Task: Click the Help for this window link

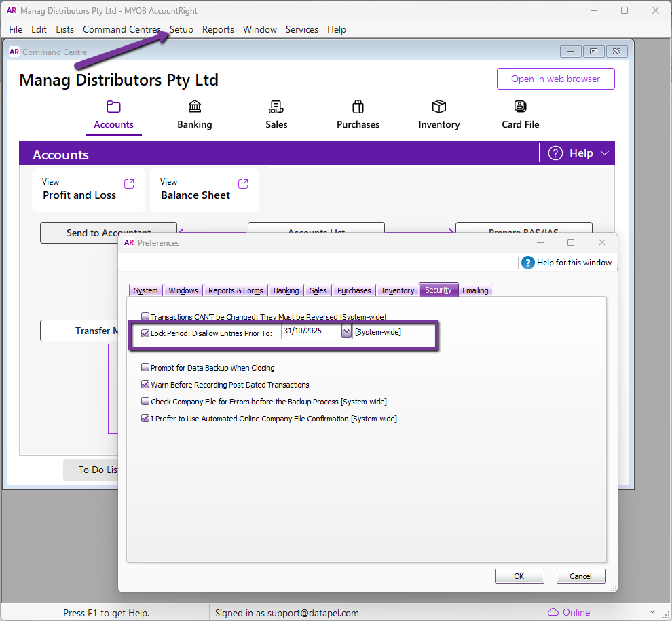Action: coord(574,262)
